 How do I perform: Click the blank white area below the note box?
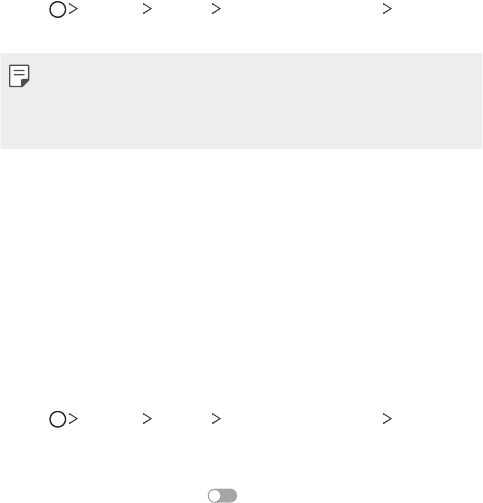tap(241, 267)
